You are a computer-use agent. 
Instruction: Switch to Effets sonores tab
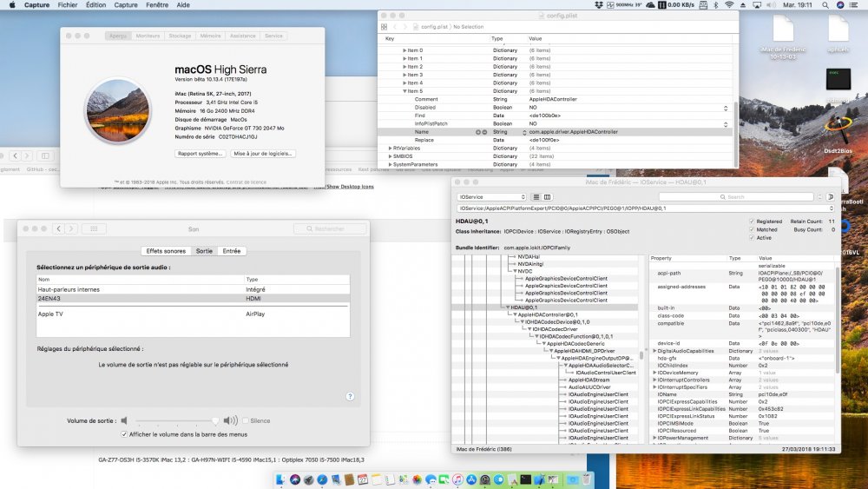tap(166, 251)
